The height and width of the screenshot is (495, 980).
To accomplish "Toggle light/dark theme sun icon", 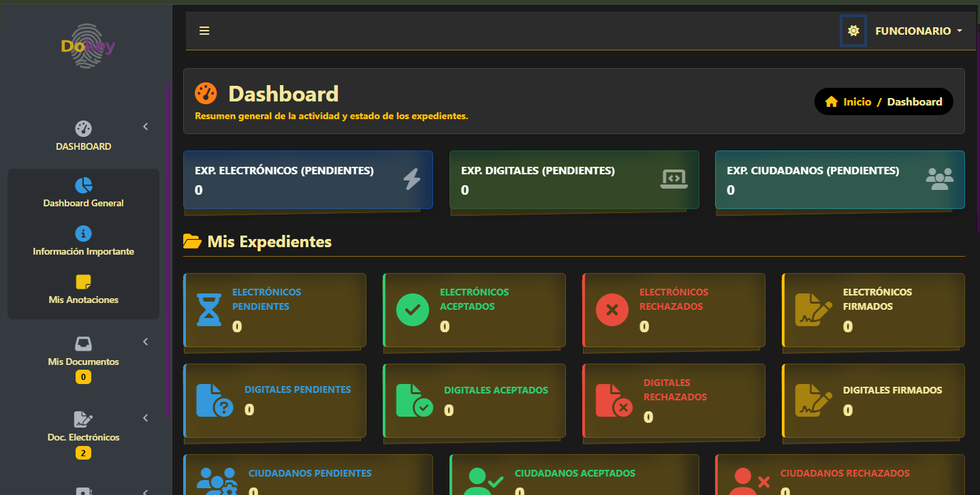I will tap(853, 31).
